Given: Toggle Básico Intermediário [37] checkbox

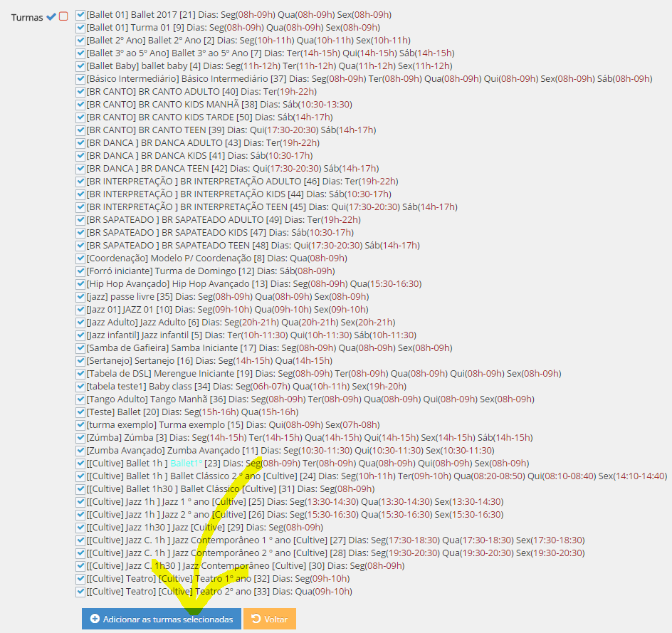Looking at the screenshot, I should [x=80, y=79].
